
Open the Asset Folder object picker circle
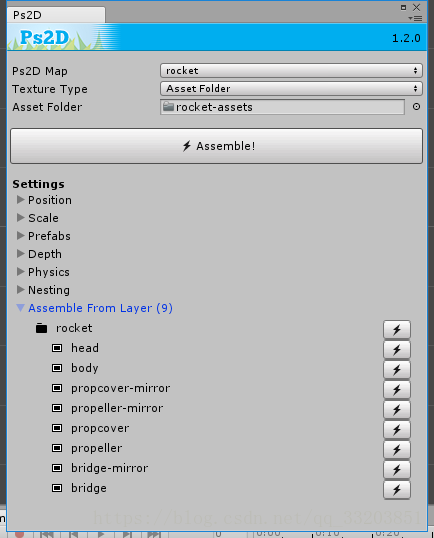tap(416, 107)
